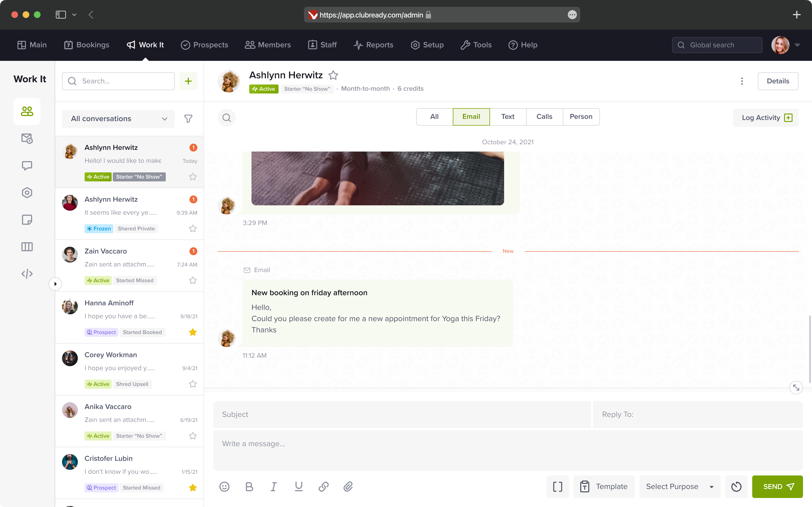Screen dimensions: 812x507
Task: Click the schedule send clock icon
Action: pos(736,486)
